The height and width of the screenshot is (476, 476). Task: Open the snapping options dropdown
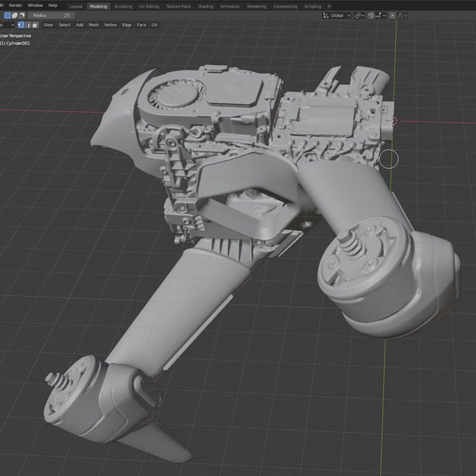coord(381,16)
